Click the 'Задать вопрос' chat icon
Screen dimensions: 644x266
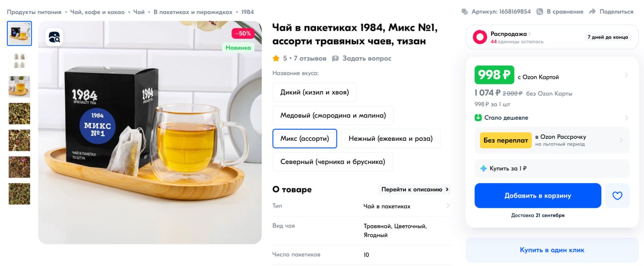click(x=336, y=58)
